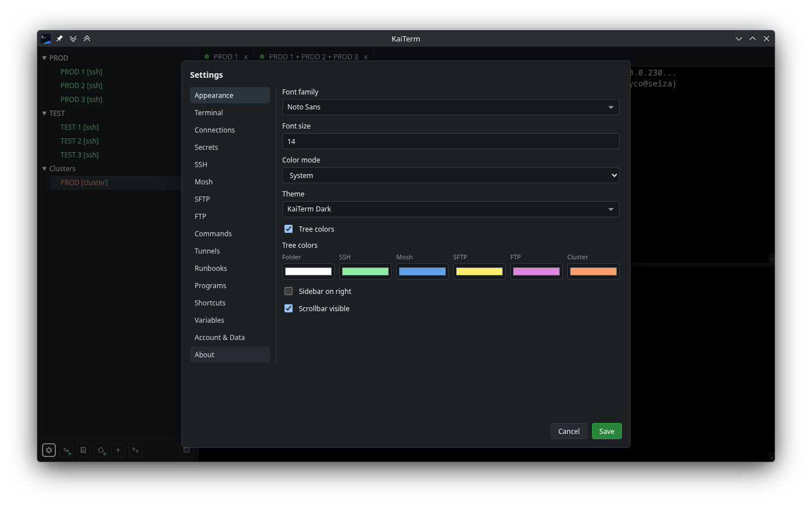Viewport: 812px width, 506px height.
Task: Click the Save button
Action: [x=607, y=431]
